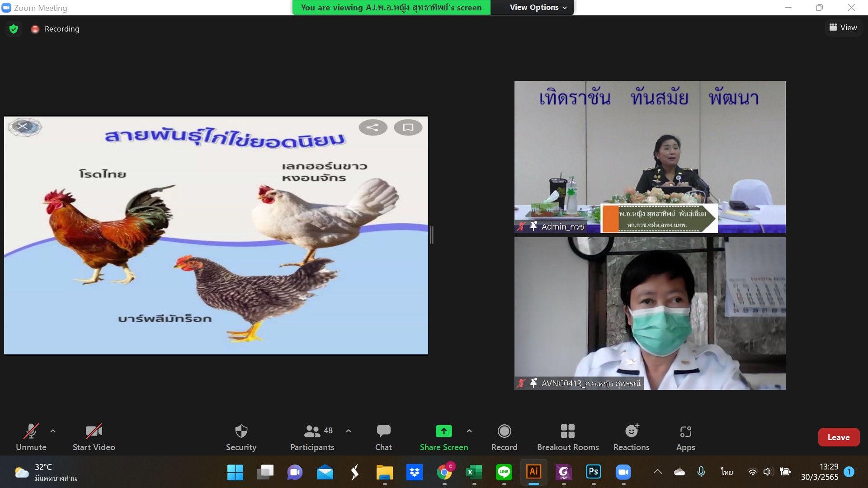Screen dimensions: 868x488
Task: Open the Participants panel
Action: click(x=312, y=437)
